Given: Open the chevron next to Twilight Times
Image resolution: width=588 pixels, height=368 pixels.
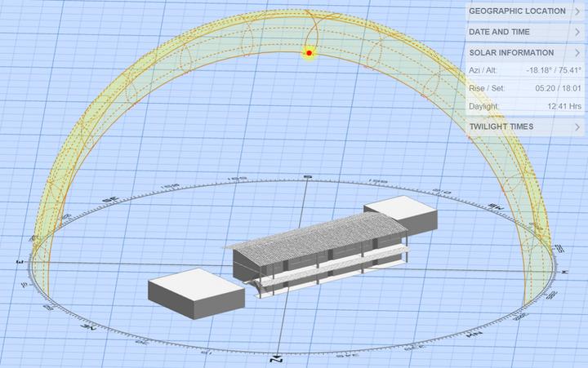Looking at the screenshot, I should (577, 127).
